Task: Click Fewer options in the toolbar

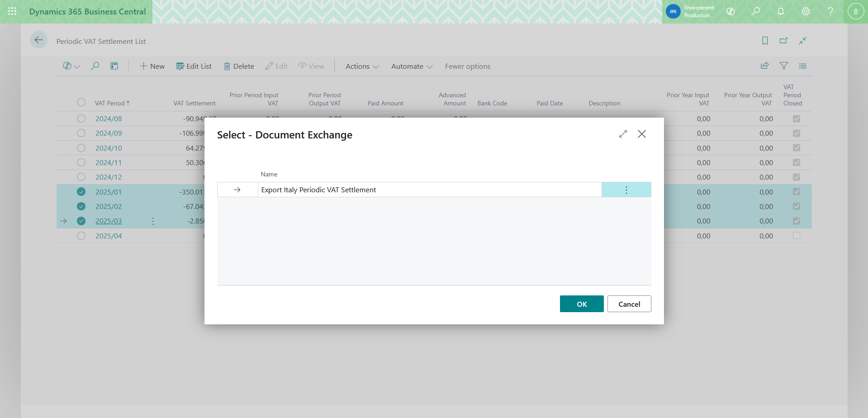Action: [468, 66]
